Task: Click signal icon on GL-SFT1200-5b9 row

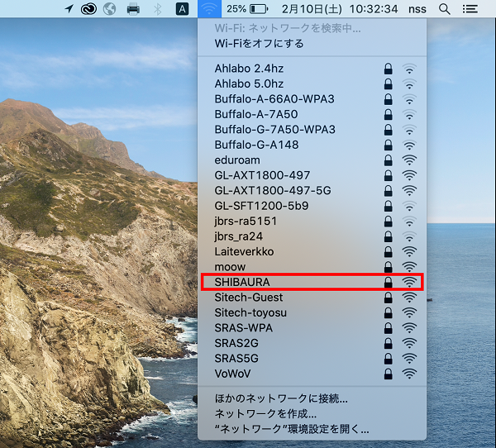Action: 409,206
